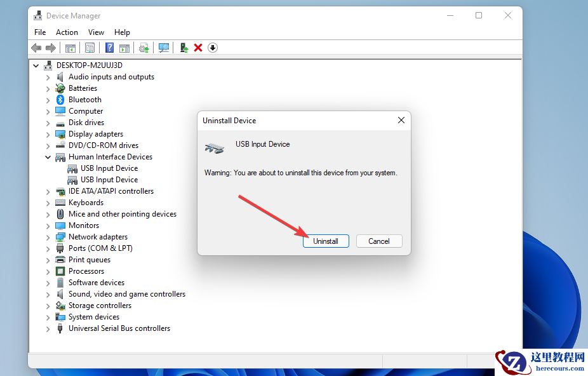Click the Back navigation arrow
Screen dimensions: 588x376
36,48
